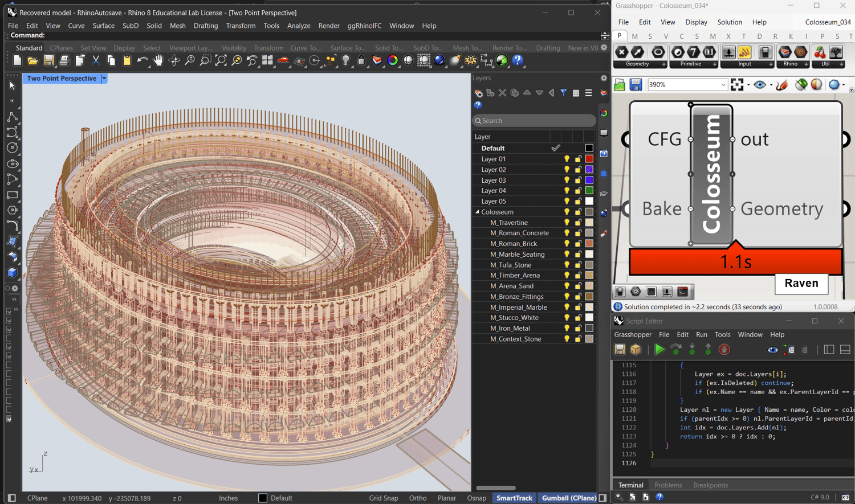The width and height of the screenshot is (855, 504).
Task: Collapse the Colosseum layer group
Action: [478, 212]
